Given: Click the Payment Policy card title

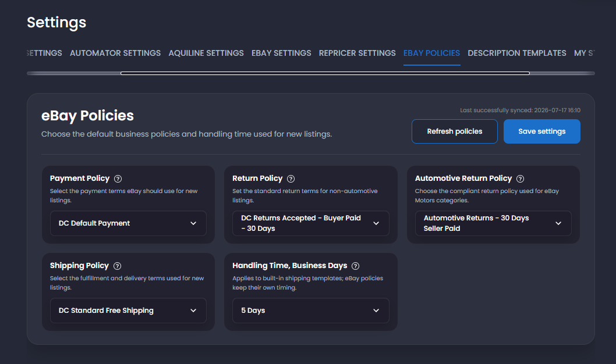Looking at the screenshot, I should 80,179.
